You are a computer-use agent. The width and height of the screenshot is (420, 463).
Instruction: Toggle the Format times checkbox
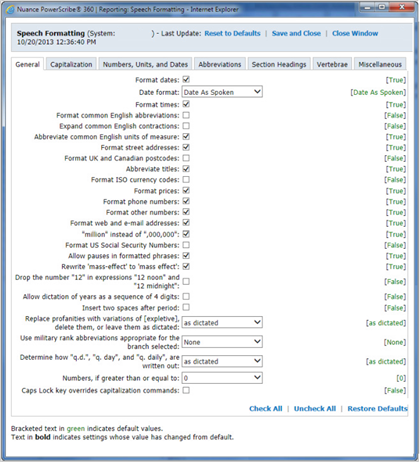coord(186,104)
